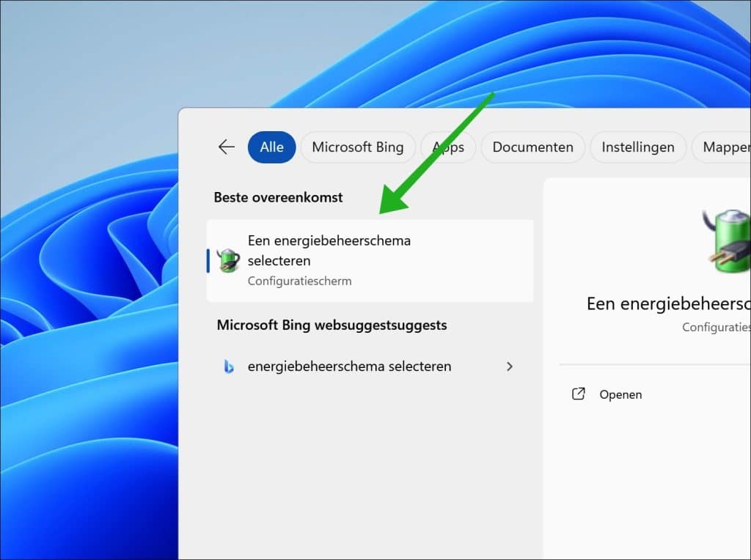Switch to the Apps filter tab
751x560 pixels.
tap(448, 147)
